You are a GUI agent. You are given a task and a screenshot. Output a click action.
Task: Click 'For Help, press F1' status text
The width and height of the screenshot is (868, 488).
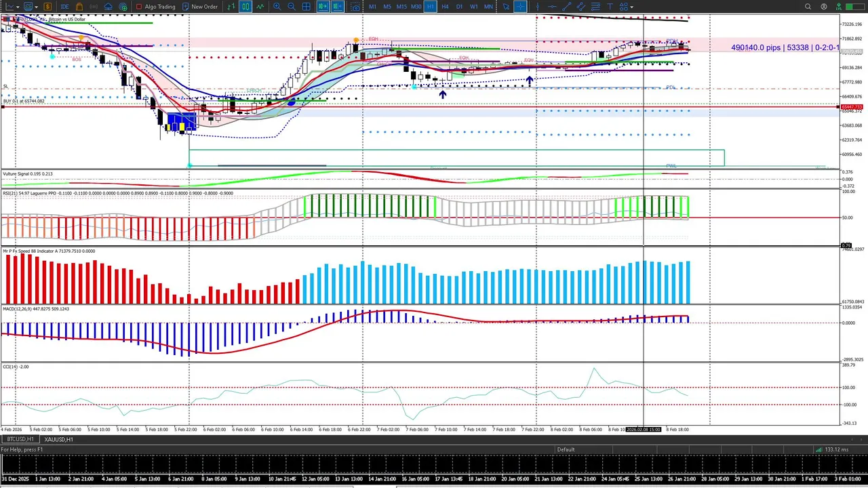tap(22, 449)
